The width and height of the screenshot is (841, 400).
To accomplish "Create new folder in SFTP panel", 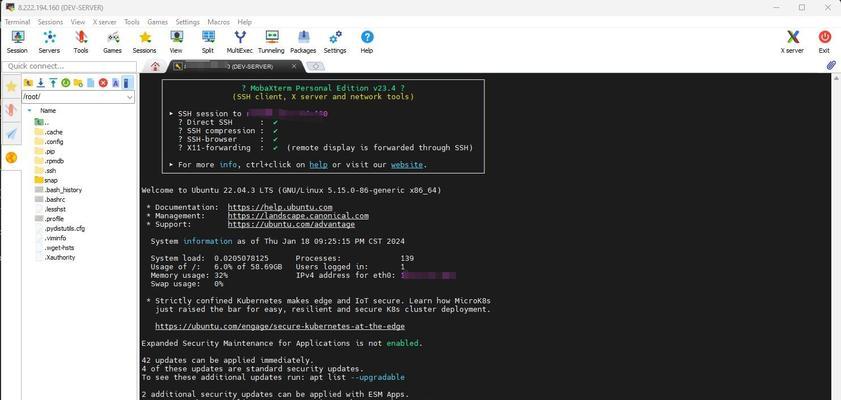I will point(78,83).
